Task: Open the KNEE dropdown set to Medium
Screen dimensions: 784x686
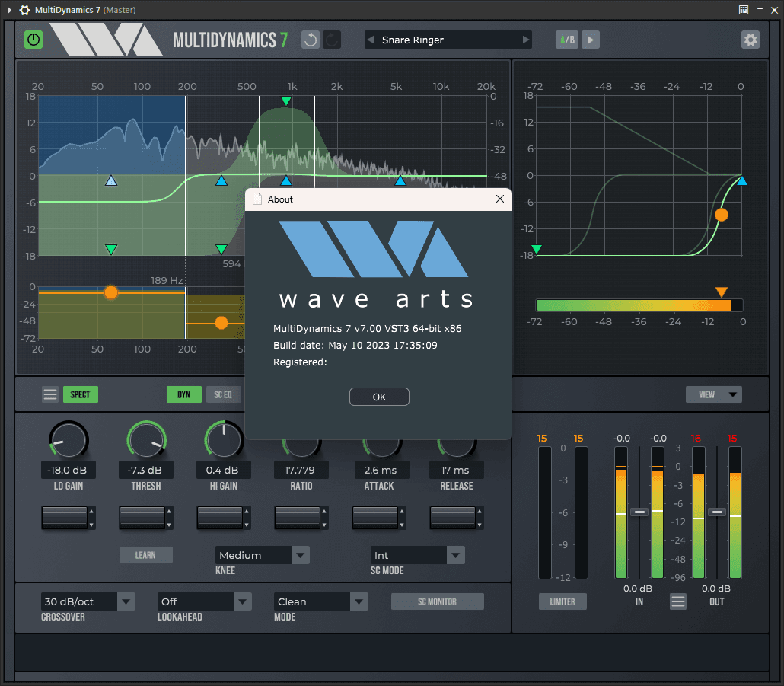Action: click(262, 555)
